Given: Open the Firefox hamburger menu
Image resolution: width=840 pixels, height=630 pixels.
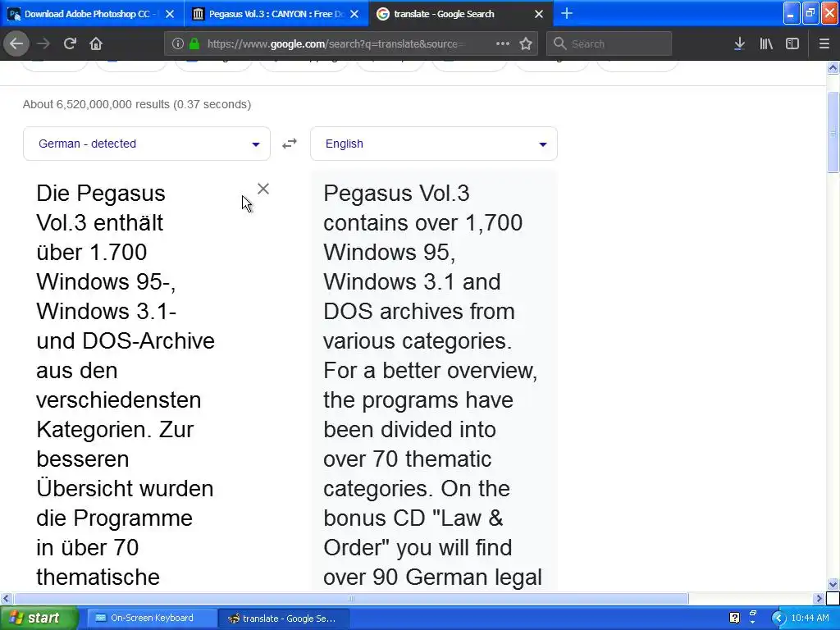Looking at the screenshot, I should click(824, 44).
